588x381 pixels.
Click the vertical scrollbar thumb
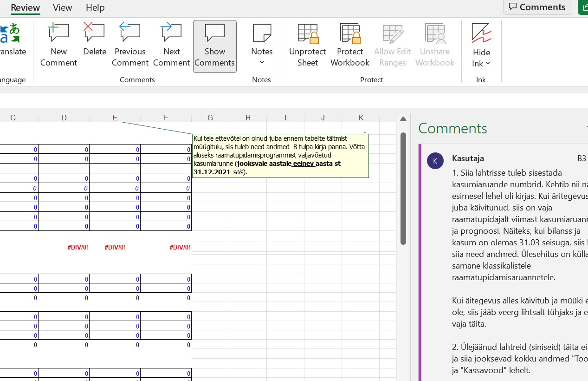(403, 188)
